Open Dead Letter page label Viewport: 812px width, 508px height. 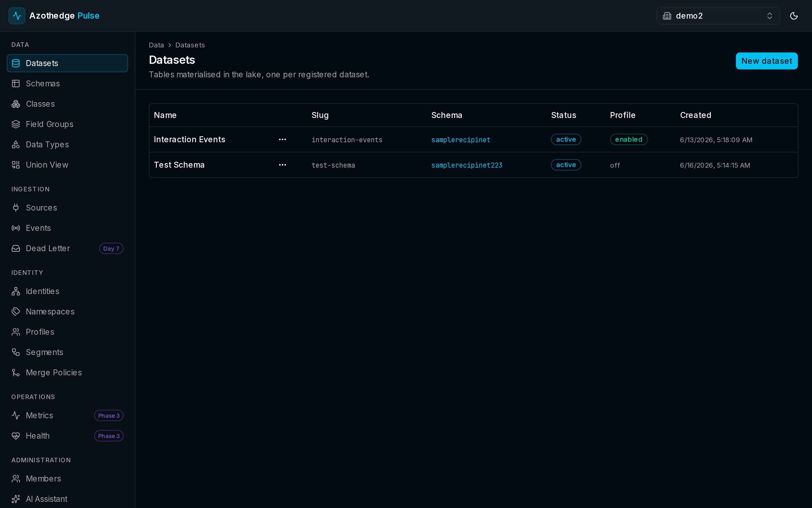(48, 248)
